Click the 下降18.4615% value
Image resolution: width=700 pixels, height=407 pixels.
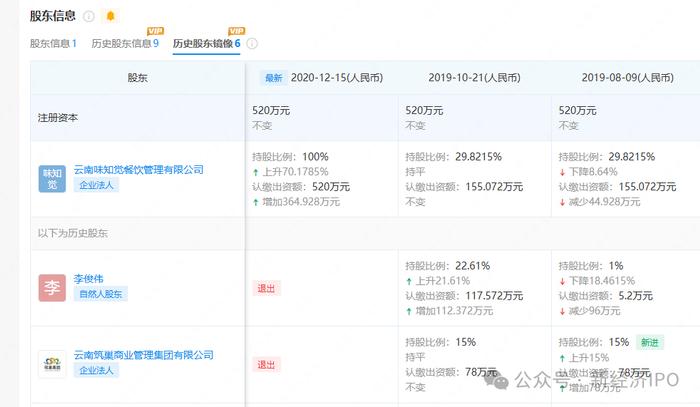pos(597,281)
